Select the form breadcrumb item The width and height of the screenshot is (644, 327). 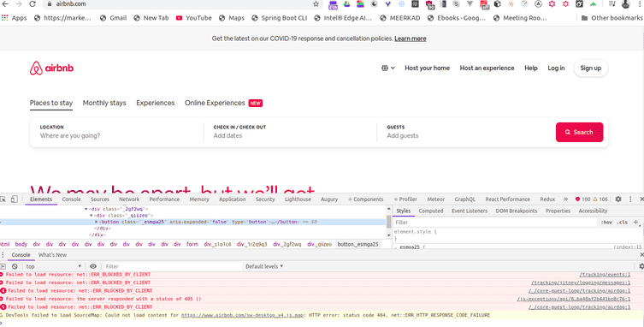coord(192,244)
